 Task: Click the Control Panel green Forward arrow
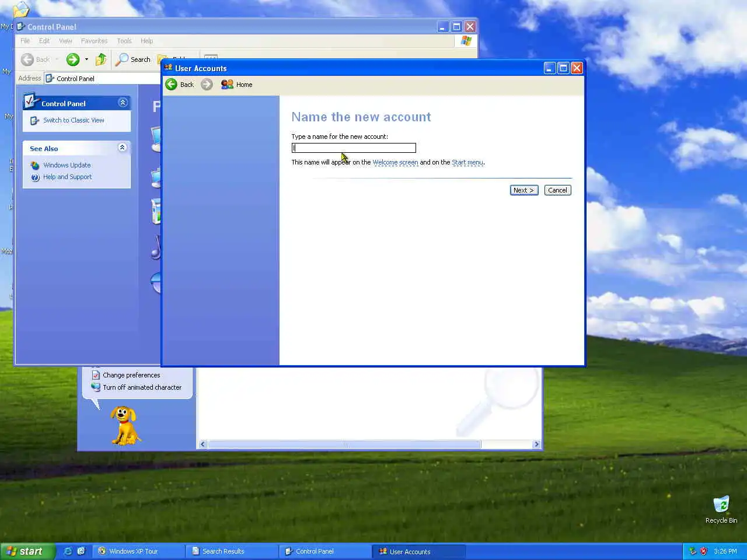pyautogui.click(x=73, y=60)
